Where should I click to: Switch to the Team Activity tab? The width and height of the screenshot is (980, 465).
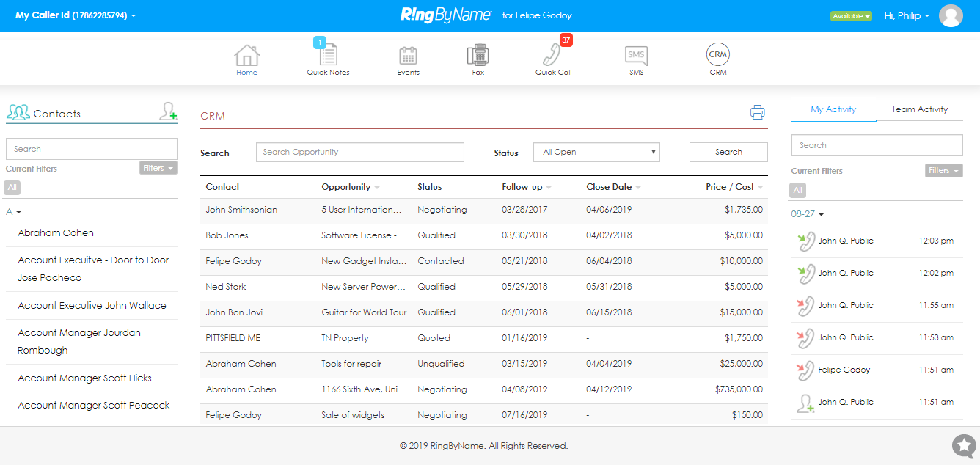coord(919,109)
